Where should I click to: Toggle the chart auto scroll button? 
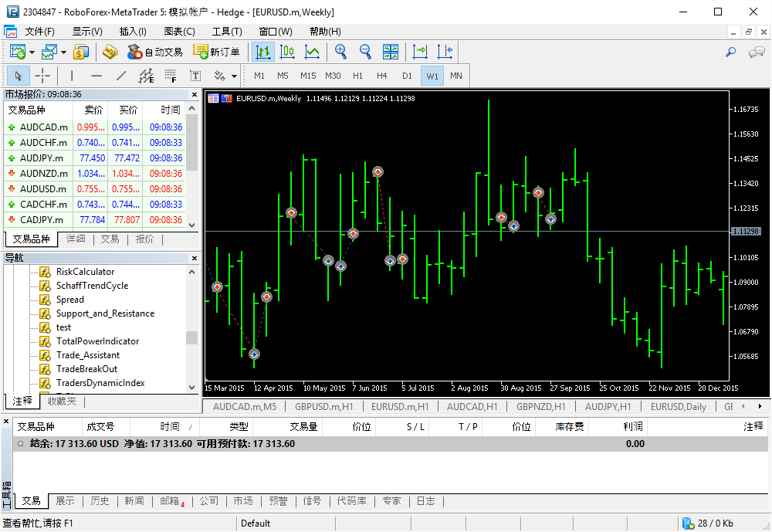(x=420, y=52)
